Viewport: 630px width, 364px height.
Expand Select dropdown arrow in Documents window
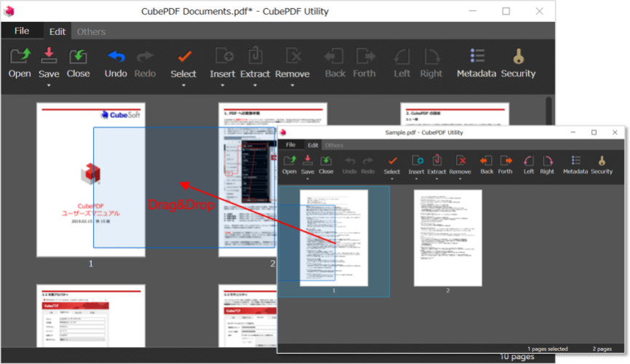pos(184,85)
